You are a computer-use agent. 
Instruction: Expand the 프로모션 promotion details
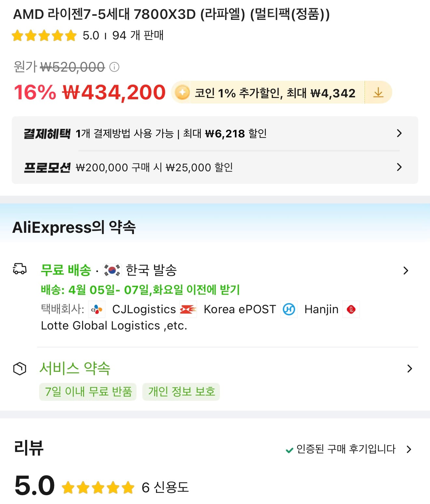click(x=399, y=167)
